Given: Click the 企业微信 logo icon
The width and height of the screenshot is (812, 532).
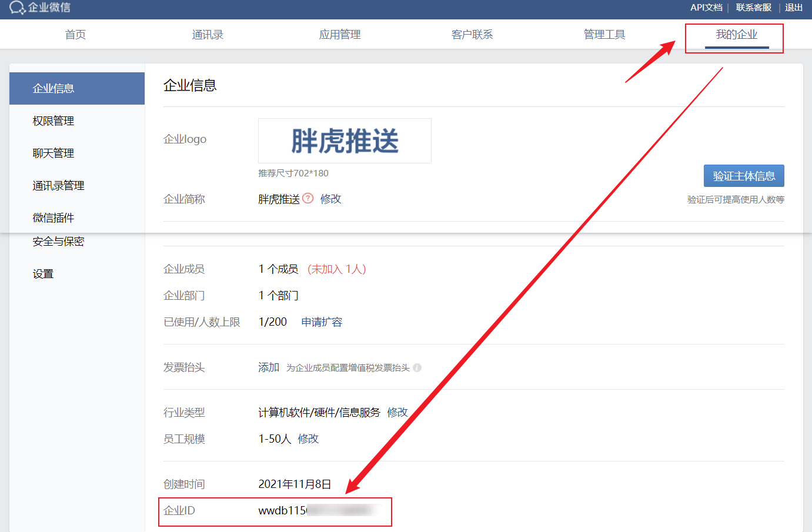Looking at the screenshot, I should click(x=18, y=9).
